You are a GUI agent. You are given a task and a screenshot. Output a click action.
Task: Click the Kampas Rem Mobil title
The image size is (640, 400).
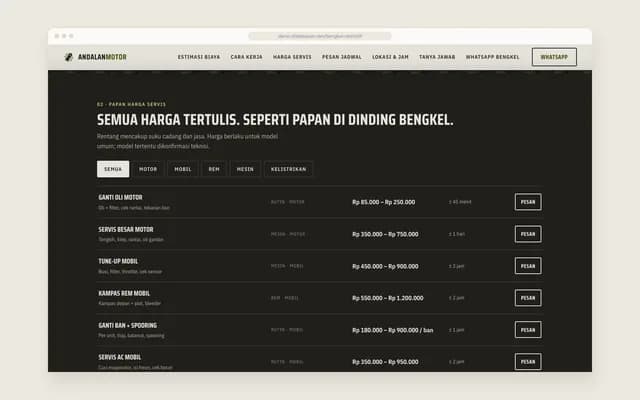pos(124,293)
